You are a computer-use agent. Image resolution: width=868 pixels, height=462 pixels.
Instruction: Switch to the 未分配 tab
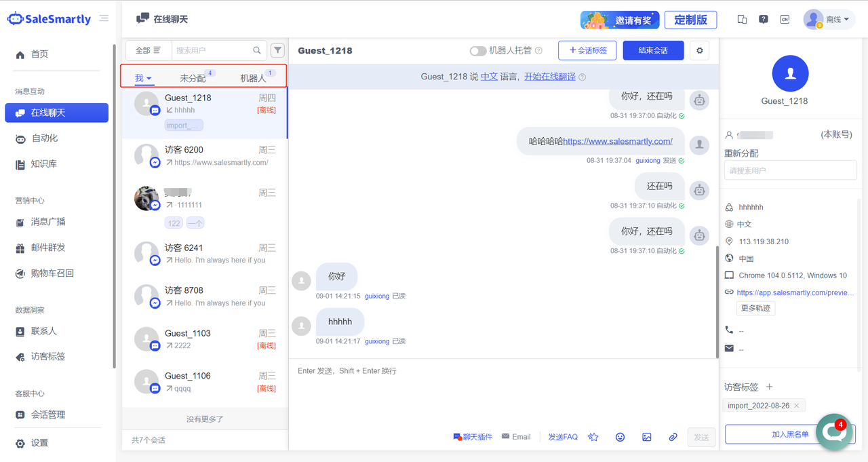point(193,78)
